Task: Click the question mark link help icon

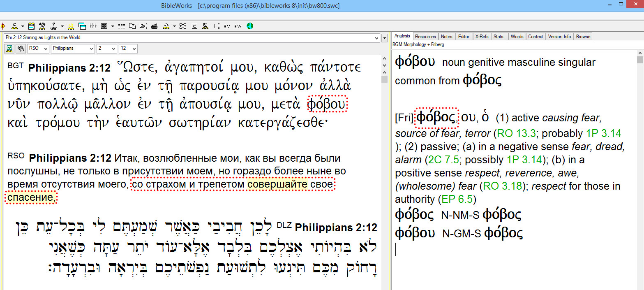Action: [53, 26]
